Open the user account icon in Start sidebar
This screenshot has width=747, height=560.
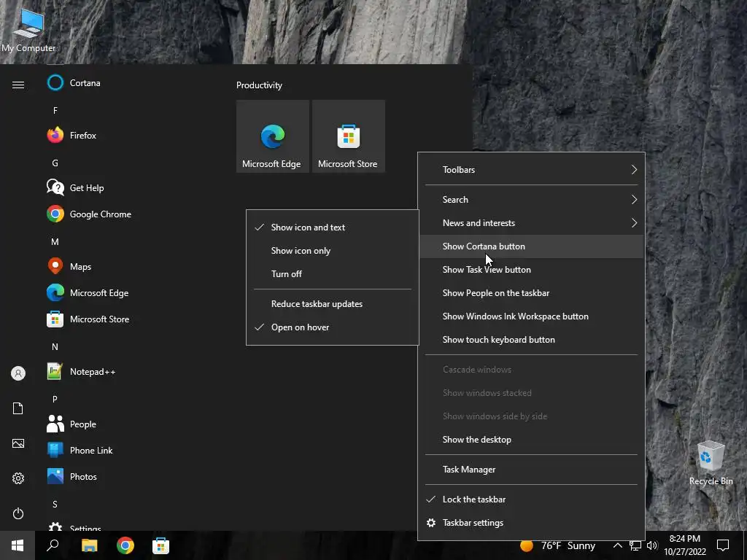pos(18,373)
